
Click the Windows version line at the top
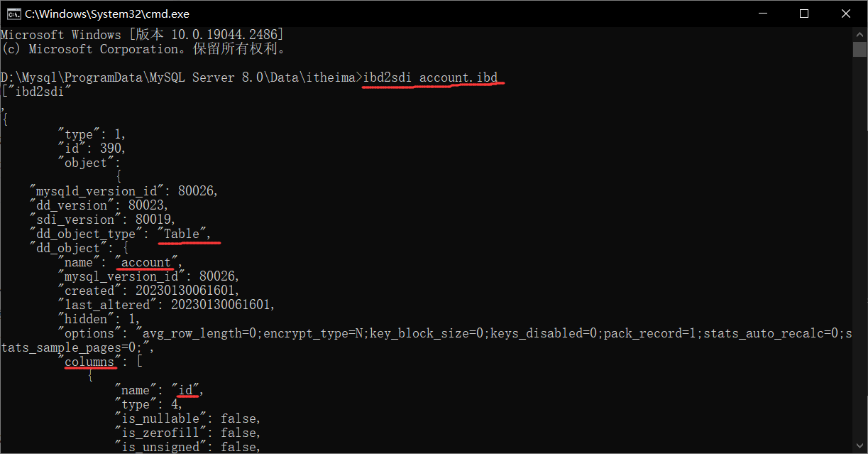pos(142,33)
